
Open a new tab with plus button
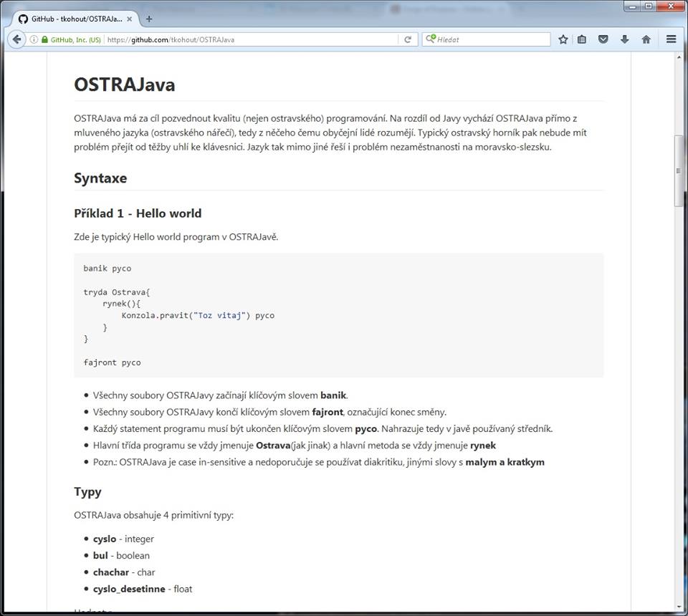pos(149,19)
